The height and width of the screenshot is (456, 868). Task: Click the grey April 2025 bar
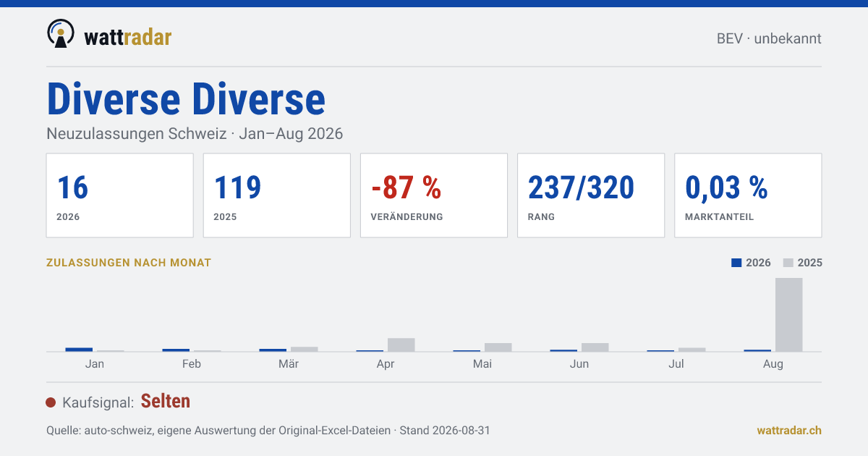point(401,345)
